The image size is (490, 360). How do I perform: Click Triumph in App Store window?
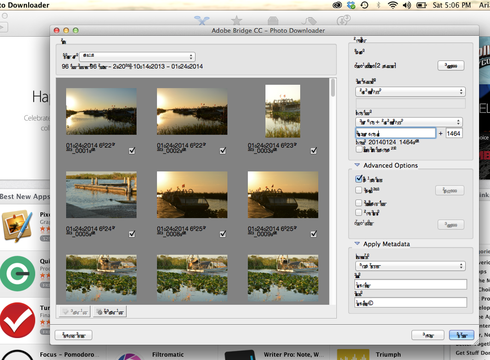pos(388,354)
